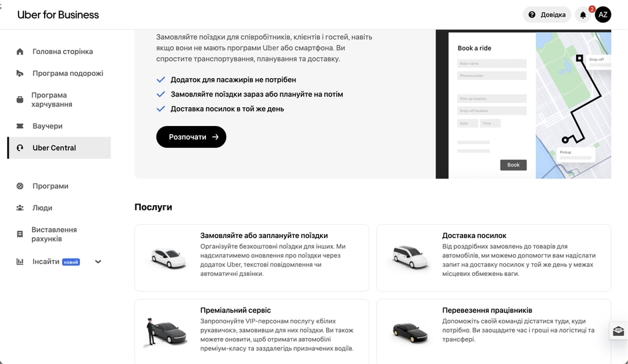Open the floating graduation cap widget
Image resolution: width=628 pixels, height=364 pixels.
[619, 331]
